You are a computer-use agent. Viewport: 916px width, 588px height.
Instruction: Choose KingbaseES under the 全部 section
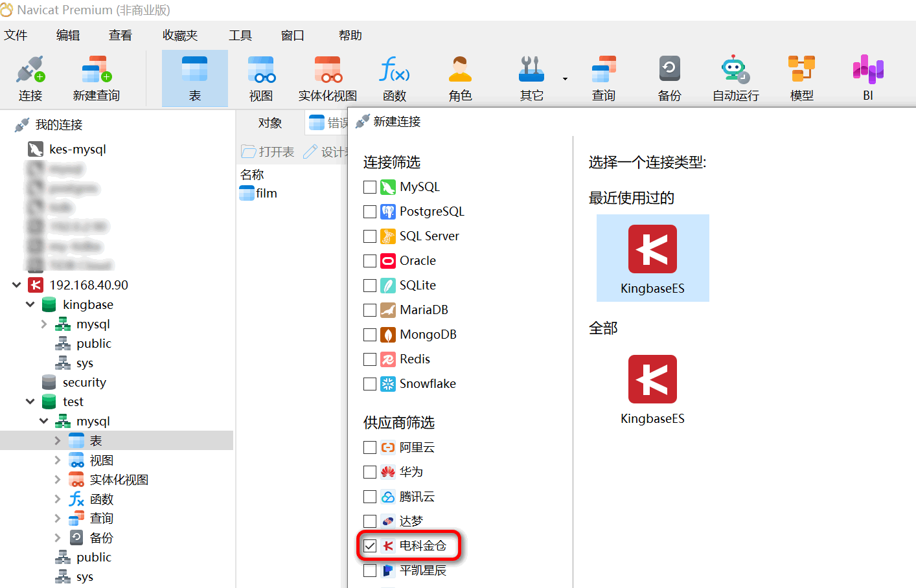pyautogui.click(x=652, y=389)
